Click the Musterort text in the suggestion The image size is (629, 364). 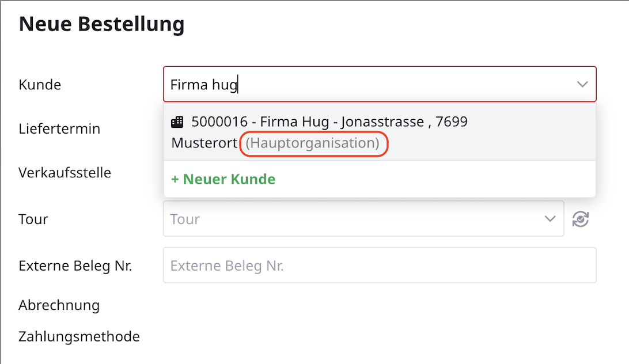point(204,143)
